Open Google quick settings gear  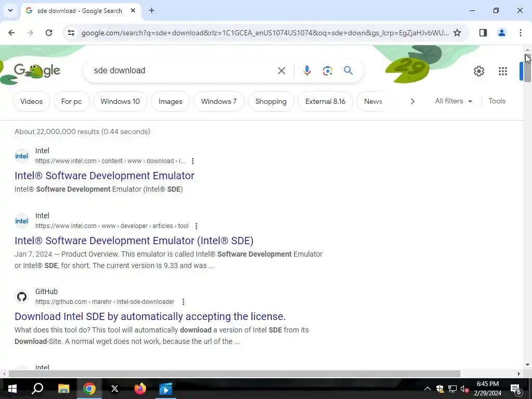click(478, 71)
